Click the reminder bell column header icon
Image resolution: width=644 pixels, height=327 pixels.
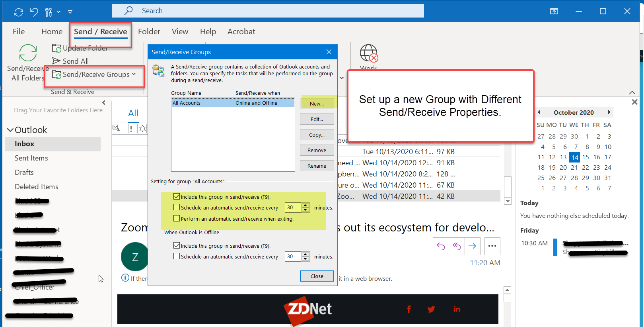coord(142,128)
